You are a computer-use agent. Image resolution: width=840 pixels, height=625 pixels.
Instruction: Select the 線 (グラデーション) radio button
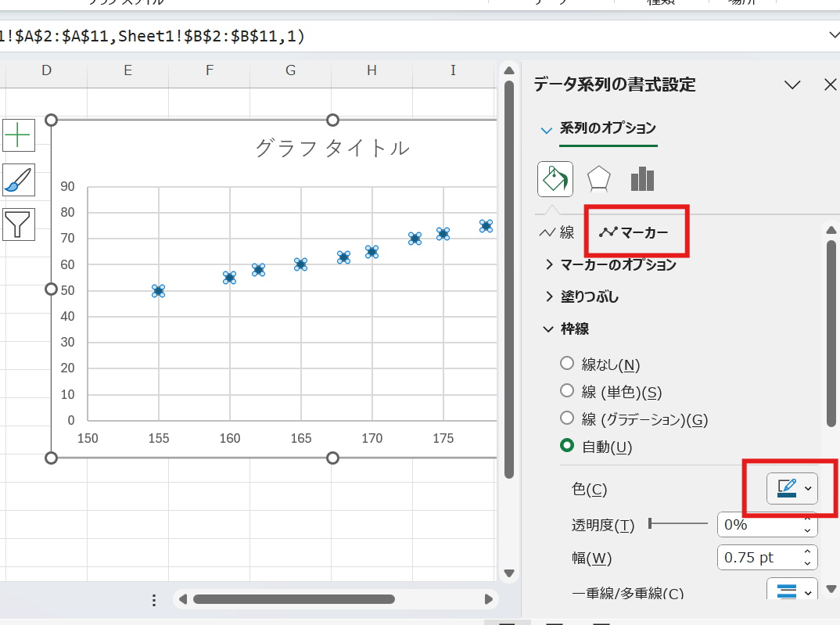tap(566, 419)
